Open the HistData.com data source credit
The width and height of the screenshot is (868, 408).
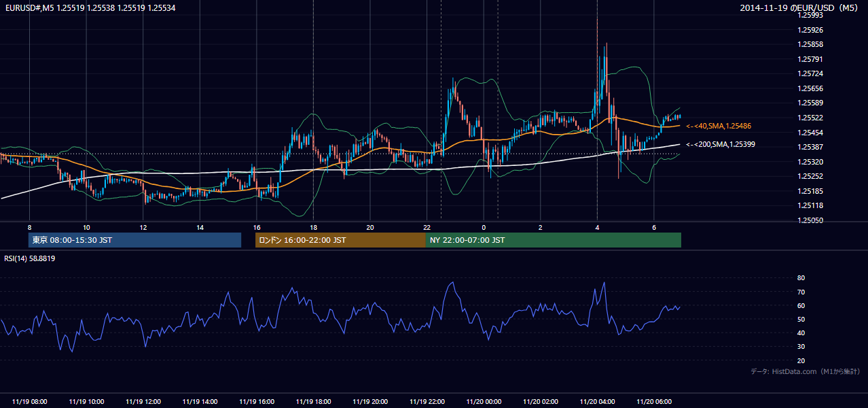pos(806,371)
